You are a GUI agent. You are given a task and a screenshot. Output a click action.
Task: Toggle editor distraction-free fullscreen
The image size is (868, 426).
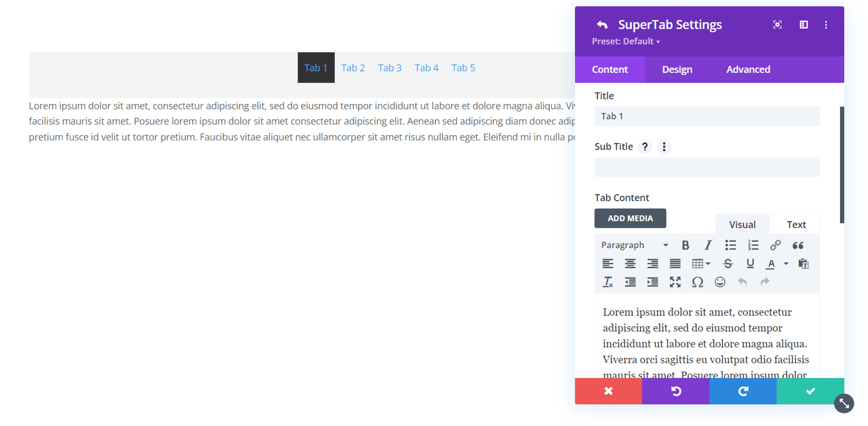[x=675, y=282]
